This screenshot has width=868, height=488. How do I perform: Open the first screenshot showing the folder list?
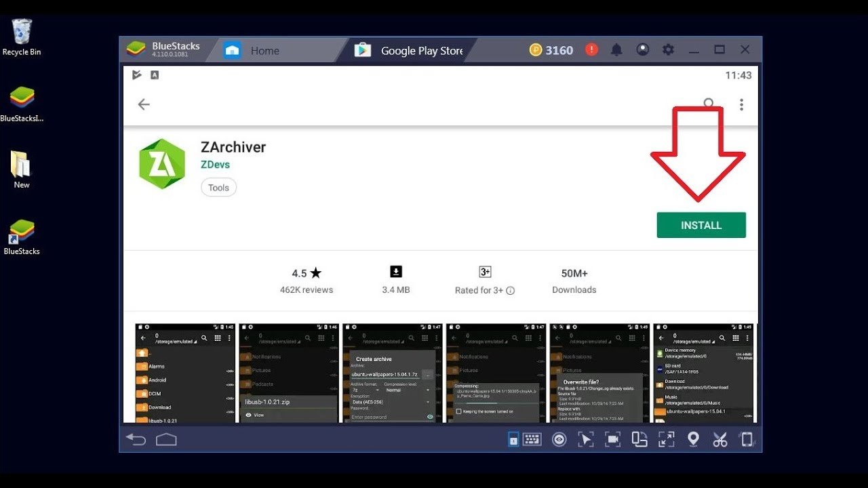pyautogui.click(x=185, y=373)
